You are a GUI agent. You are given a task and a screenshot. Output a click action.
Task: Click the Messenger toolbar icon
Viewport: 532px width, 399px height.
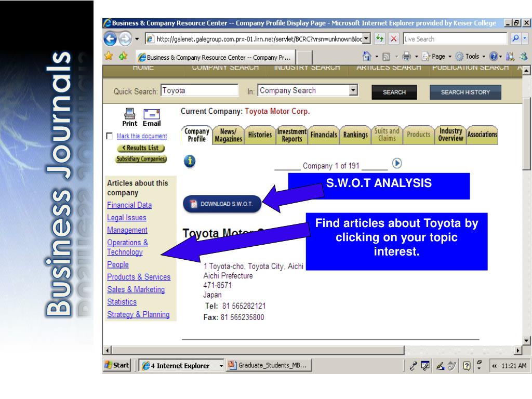[x=524, y=56]
